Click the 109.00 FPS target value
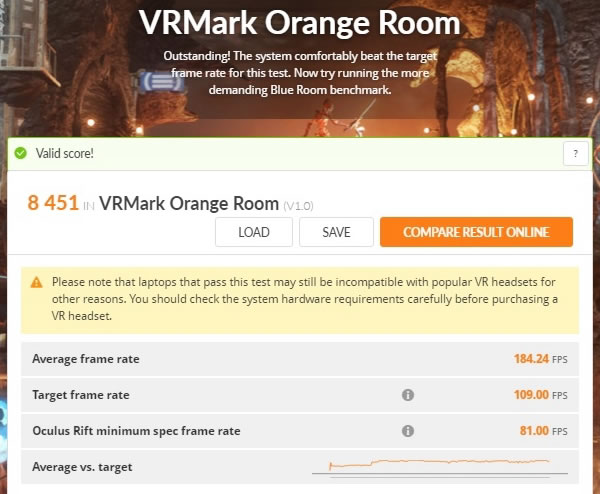The width and height of the screenshot is (600, 494). tap(540, 395)
